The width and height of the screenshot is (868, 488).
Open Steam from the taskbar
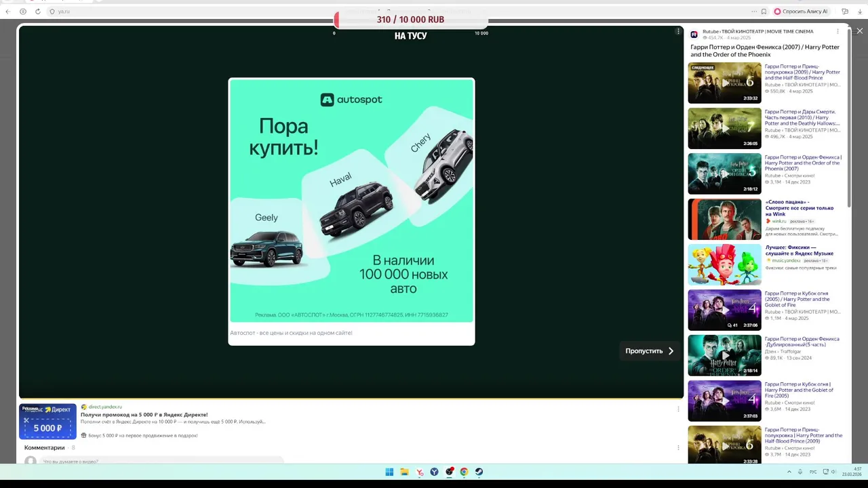[x=479, y=472]
